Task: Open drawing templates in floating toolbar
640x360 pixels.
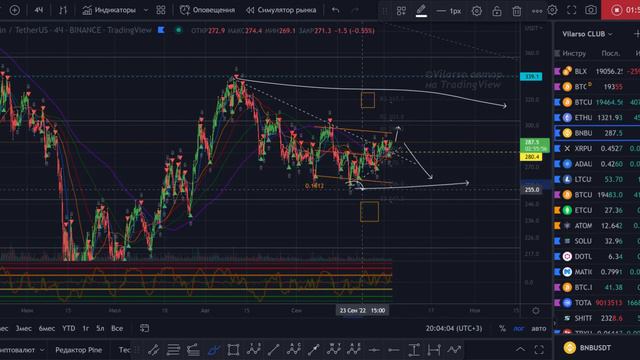Action: click(x=401, y=11)
